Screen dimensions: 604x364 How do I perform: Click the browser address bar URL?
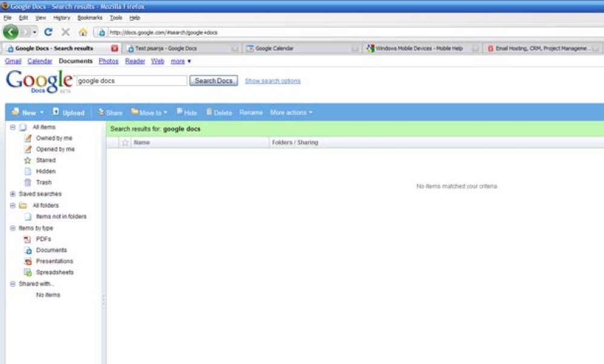click(163, 33)
